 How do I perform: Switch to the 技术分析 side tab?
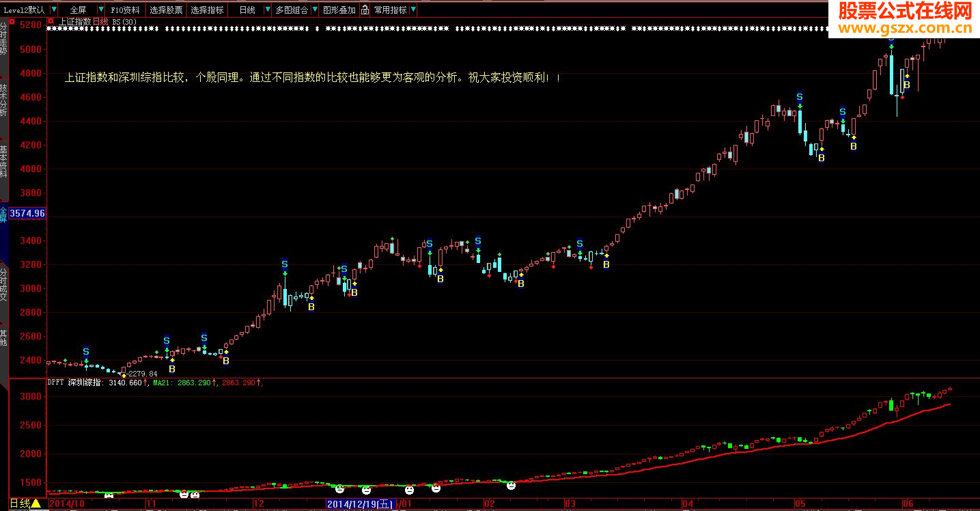click(3, 100)
